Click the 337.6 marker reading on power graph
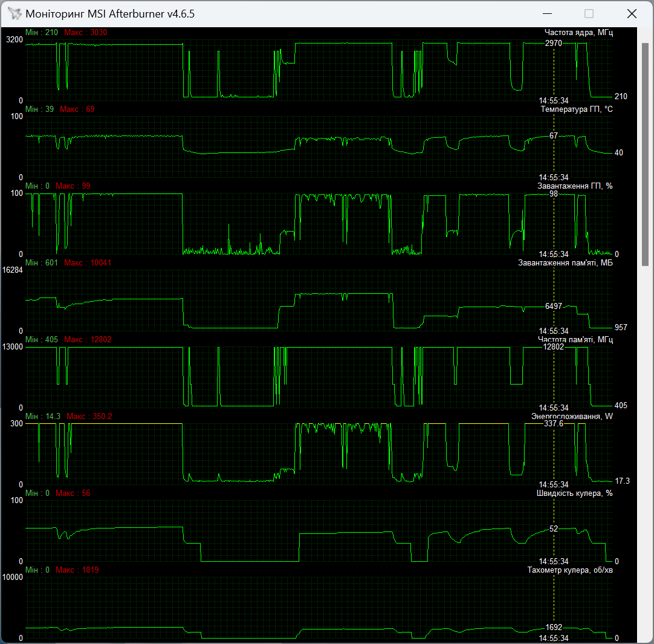 554,424
